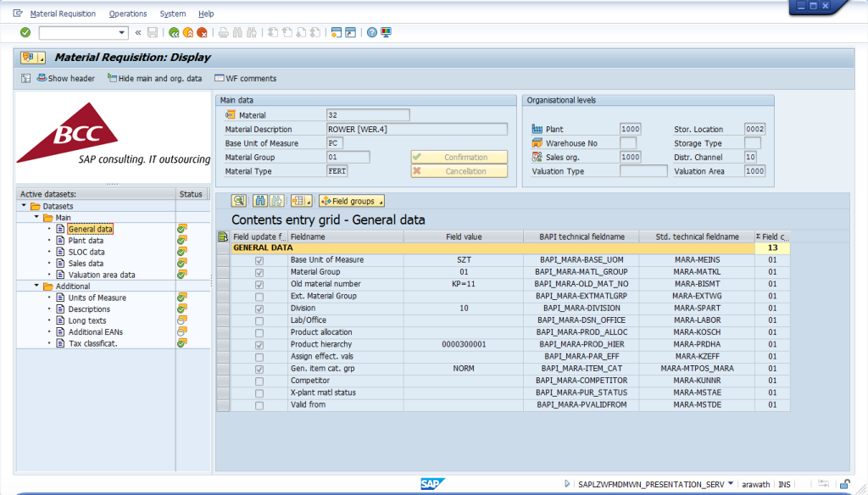Screen dimensions: 868x495
Task: Select Plant data in the datasets tree
Action: (x=86, y=241)
